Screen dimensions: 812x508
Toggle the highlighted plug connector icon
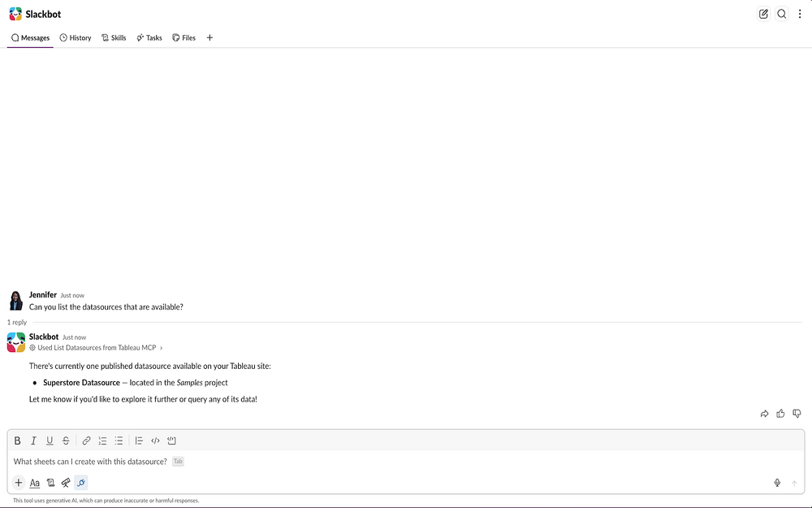click(81, 483)
